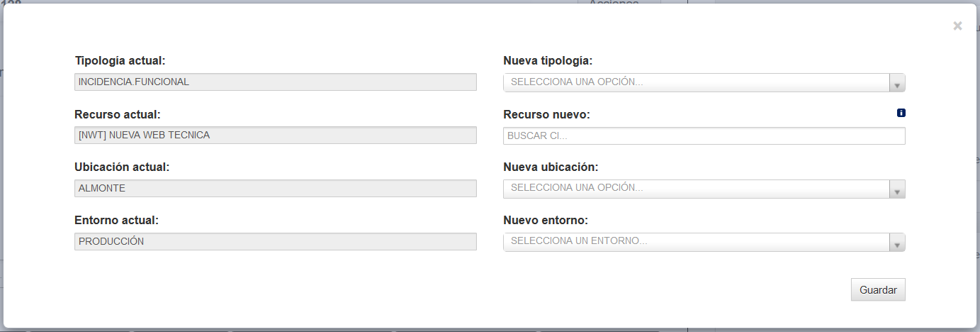Click the 'Nueva ubicación:' label
The height and width of the screenshot is (332, 980).
tap(551, 167)
